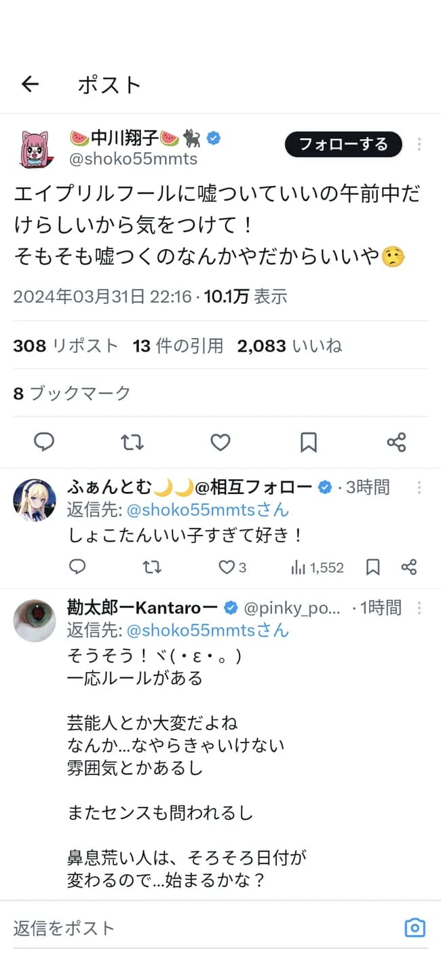Select the analytics bar icon on ふぁんとむ's reply
441x980 pixels.
(299, 567)
